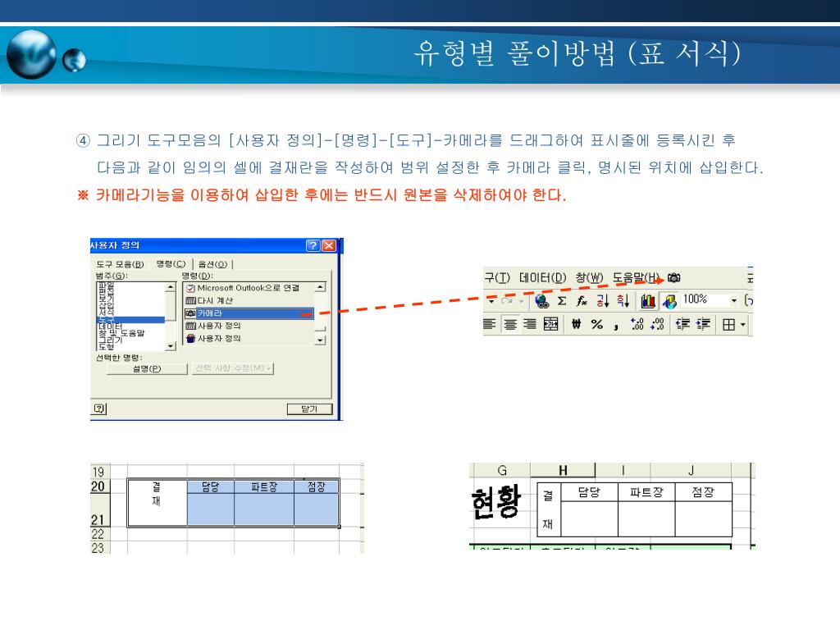Click the zoom 100% input box
840x630 pixels.
706,300
